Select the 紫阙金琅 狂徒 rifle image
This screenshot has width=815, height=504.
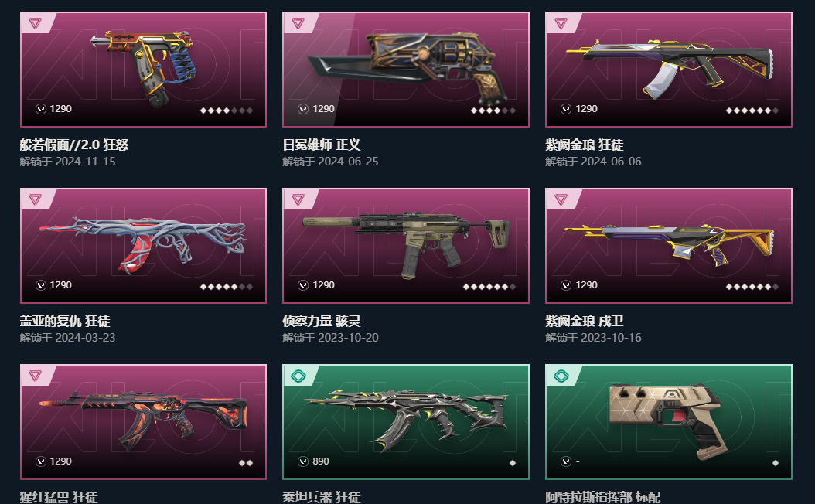click(x=670, y=69)
